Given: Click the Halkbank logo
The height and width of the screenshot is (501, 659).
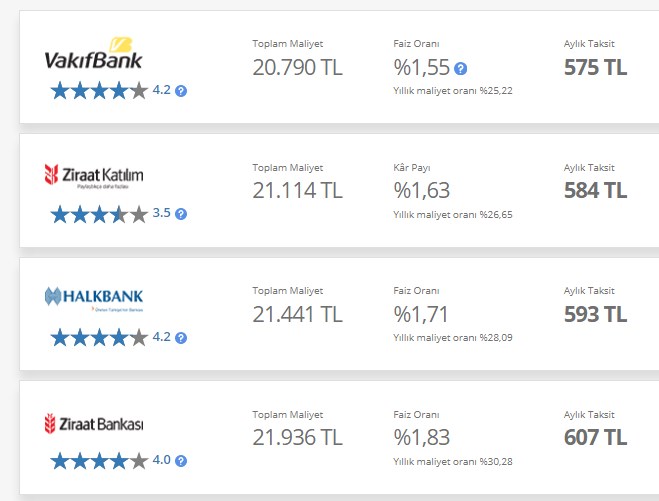Looking at the screenshot, I should click(94, 299).
